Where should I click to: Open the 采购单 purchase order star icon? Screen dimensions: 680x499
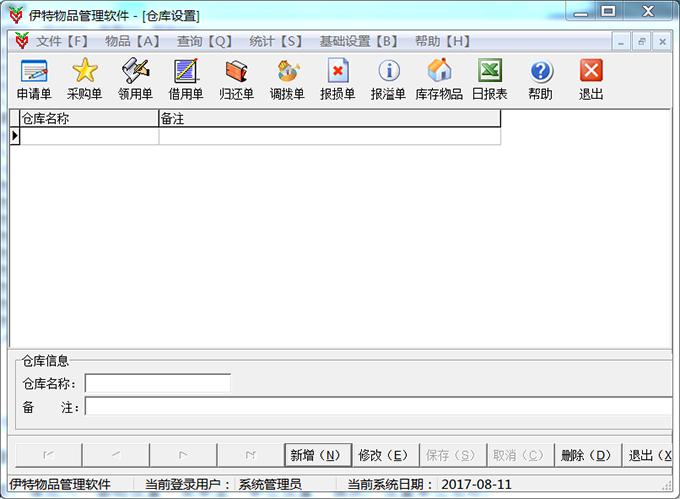[85, 80]
